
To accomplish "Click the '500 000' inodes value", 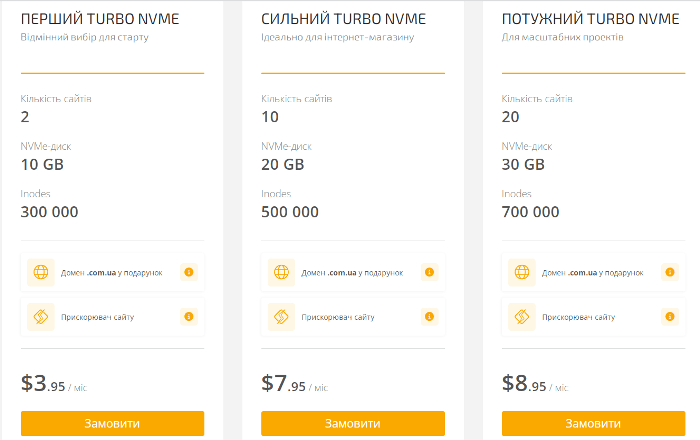I will pos(290,212).
